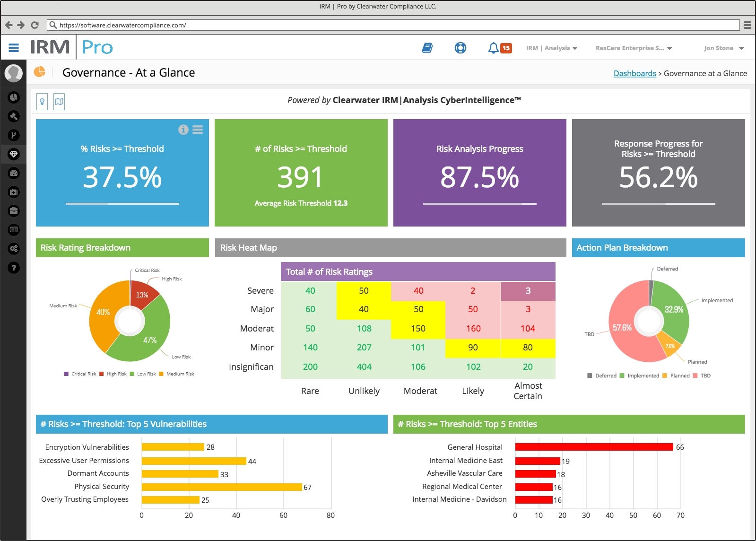Click the gavel icon in sidebar

14,116
